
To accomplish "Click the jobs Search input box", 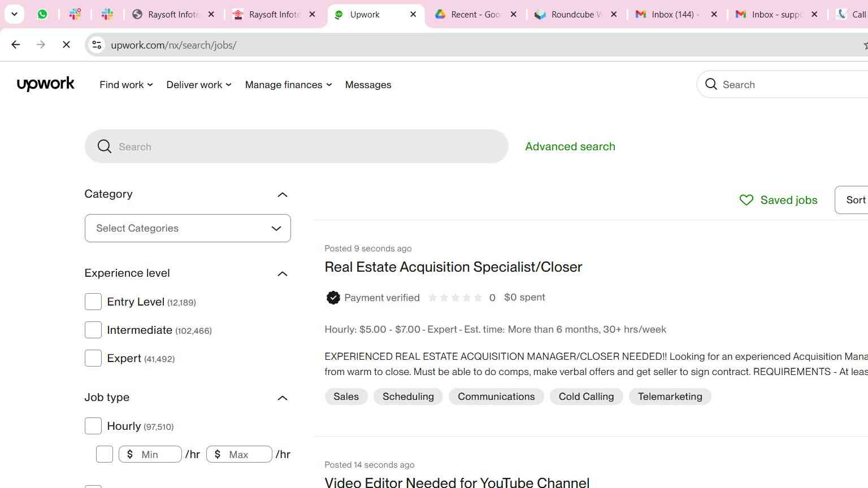I will (296, 146).
